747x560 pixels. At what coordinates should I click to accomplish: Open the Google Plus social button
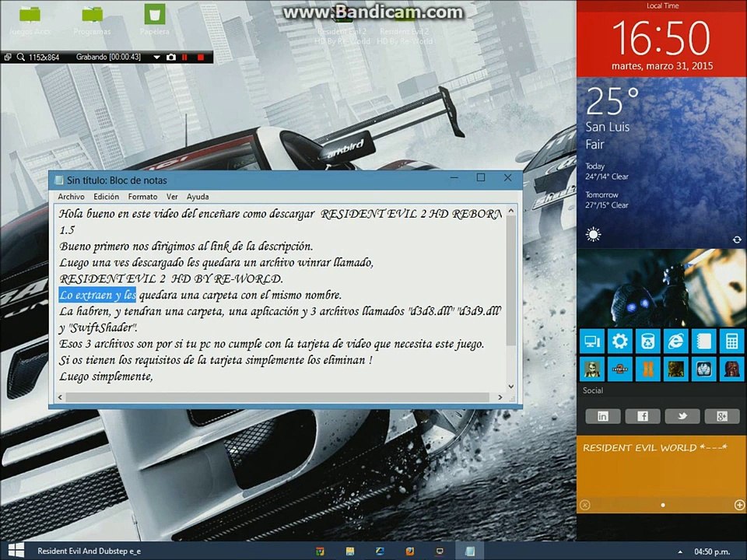pyautogui.click(x=722, y=416)
